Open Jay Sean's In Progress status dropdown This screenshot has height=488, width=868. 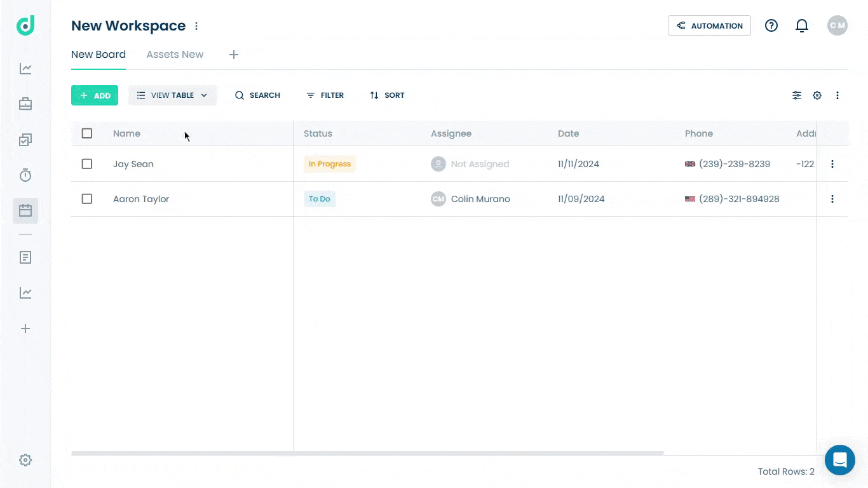(329, 164)
